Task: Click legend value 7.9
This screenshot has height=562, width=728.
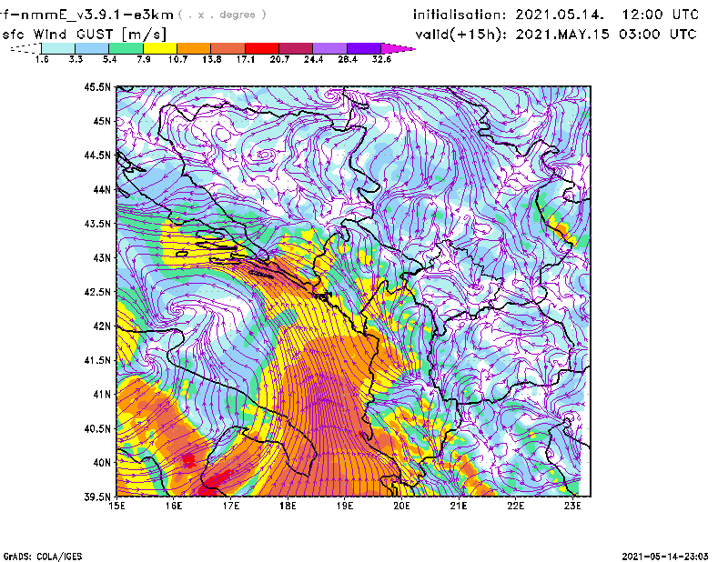Action: (144, 59)
